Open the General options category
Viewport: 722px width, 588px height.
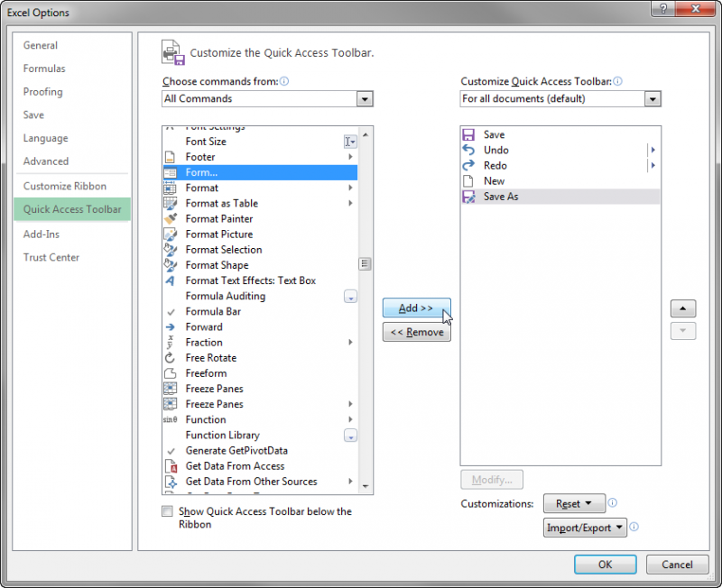coord(41,46)
